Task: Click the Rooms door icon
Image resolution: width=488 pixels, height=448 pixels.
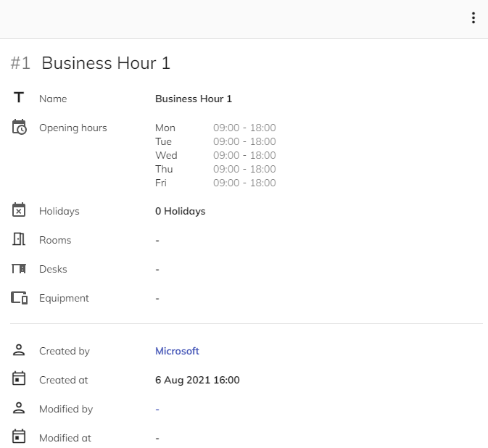Action: (x=20, y=240)
